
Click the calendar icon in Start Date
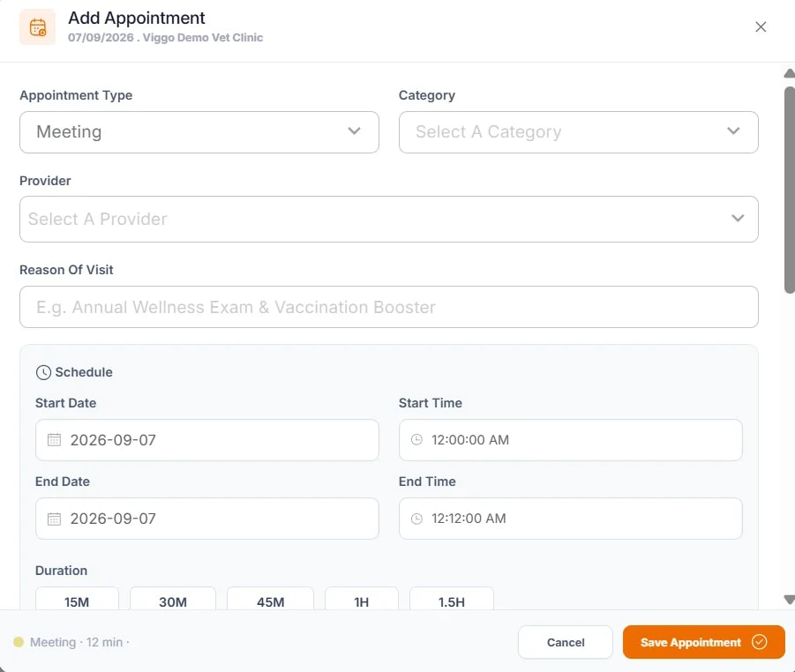point(54,440)
